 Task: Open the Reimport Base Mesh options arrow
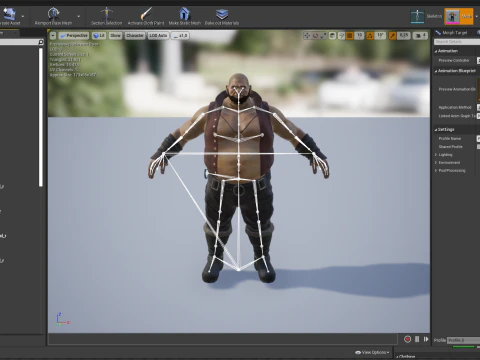79,16
